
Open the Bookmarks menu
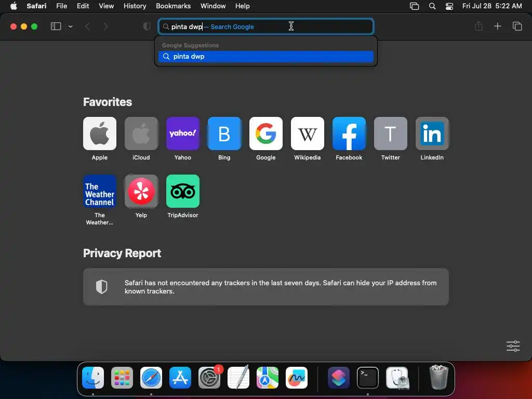click(x=174, y=6)
